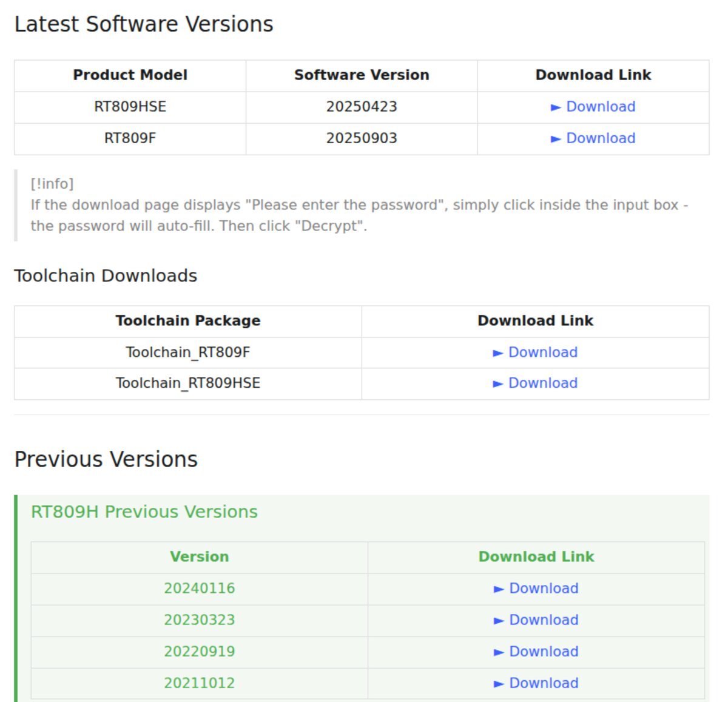
Task: Select version number 20250903
Action: [x=362, y=138]
